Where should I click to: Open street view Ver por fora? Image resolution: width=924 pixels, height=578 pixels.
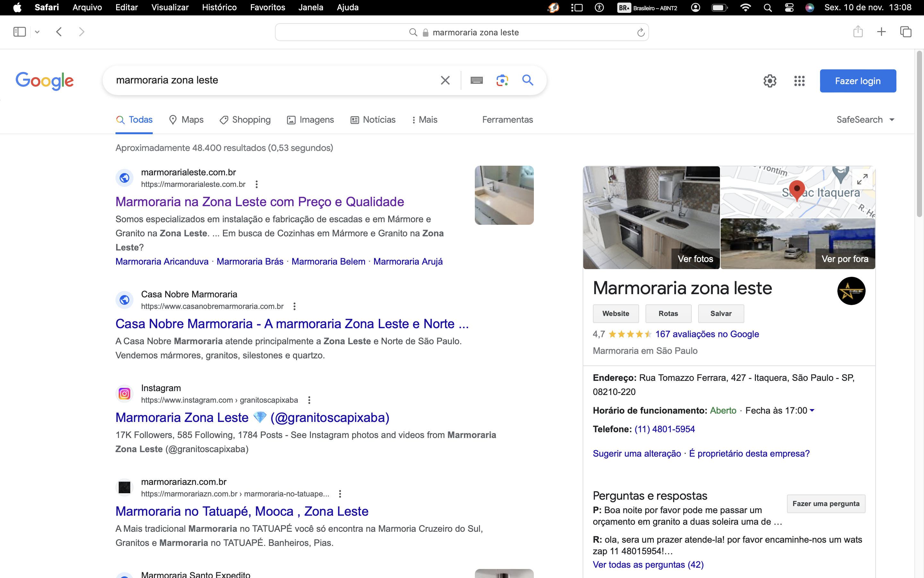pyautogui.click(x=798, y=244)
